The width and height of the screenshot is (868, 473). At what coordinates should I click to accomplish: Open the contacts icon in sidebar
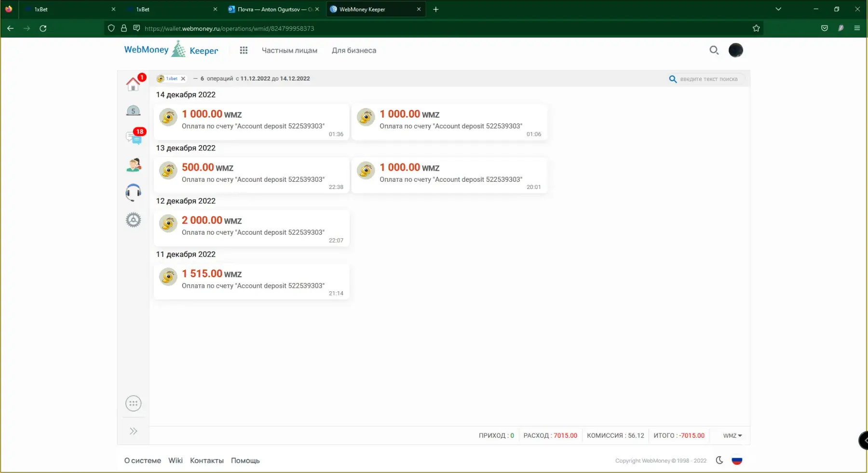[x=134, y=165]
